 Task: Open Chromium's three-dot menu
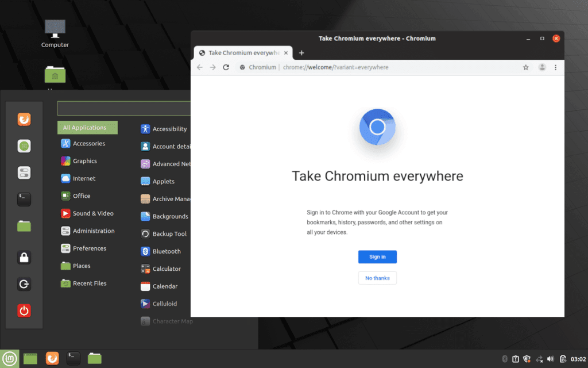[555, 67]
